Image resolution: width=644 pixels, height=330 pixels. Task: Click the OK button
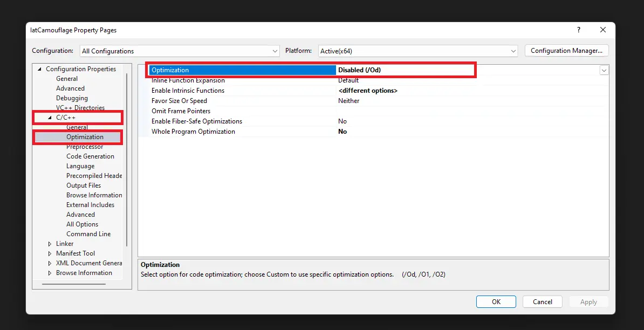click(x=496, y=302)
